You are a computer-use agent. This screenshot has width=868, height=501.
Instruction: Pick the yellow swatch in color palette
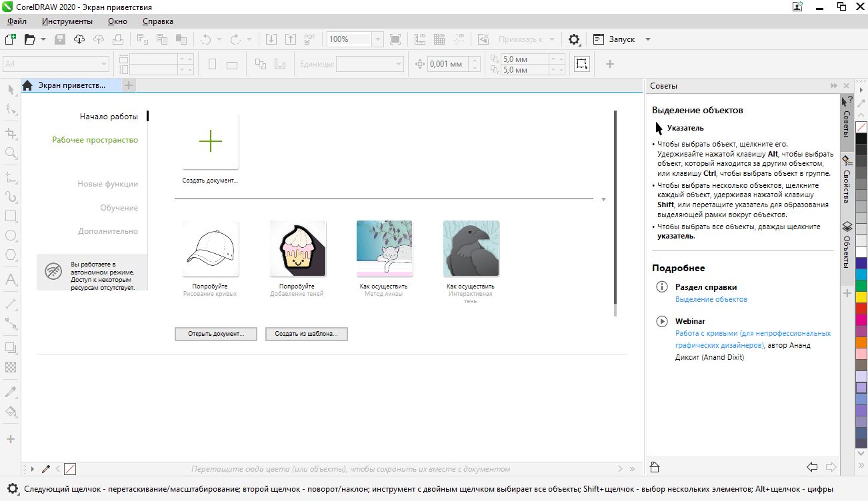[x=861, y=296]
